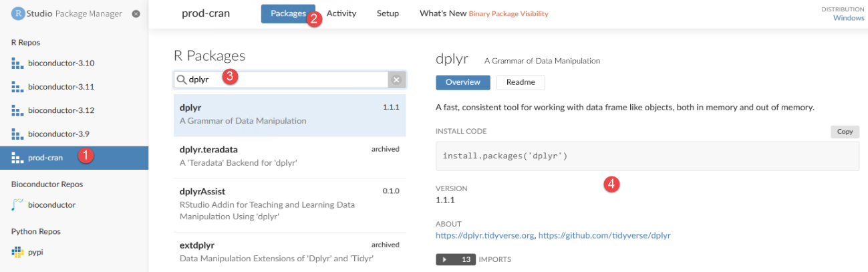Viewport: 868px width, 272px height.
Task: Copy the install code
Action: click(845, 132)
